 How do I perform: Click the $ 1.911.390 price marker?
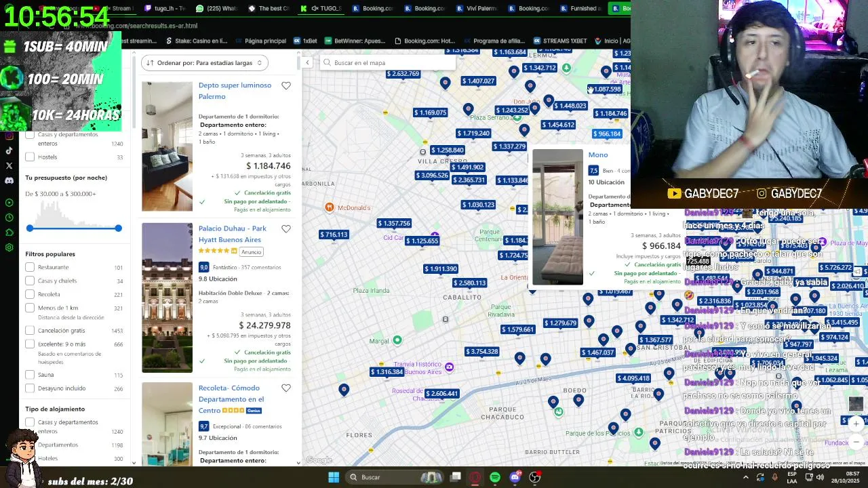coord(441,269)
